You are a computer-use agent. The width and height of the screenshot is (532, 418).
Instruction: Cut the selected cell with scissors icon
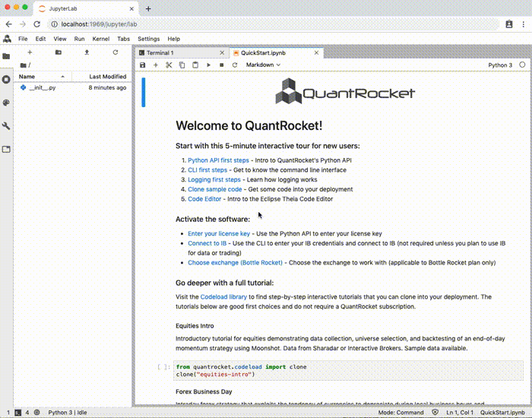tap(169, 65)
